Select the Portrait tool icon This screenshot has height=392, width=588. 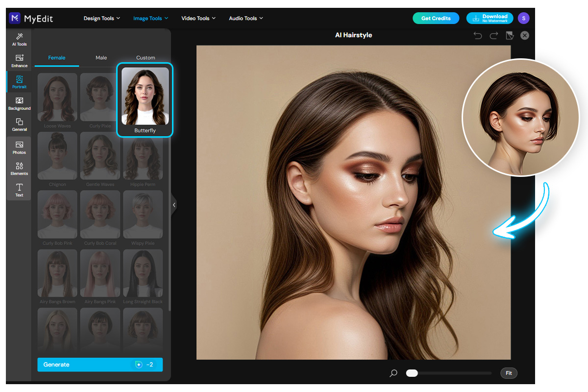tap(19, 82)
